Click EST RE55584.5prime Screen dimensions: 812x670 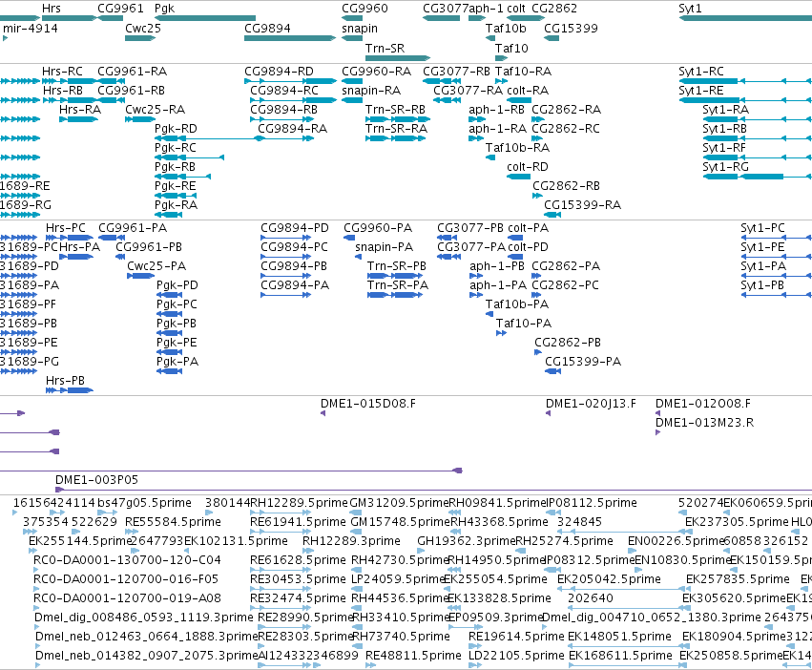[x=131, y=532]
